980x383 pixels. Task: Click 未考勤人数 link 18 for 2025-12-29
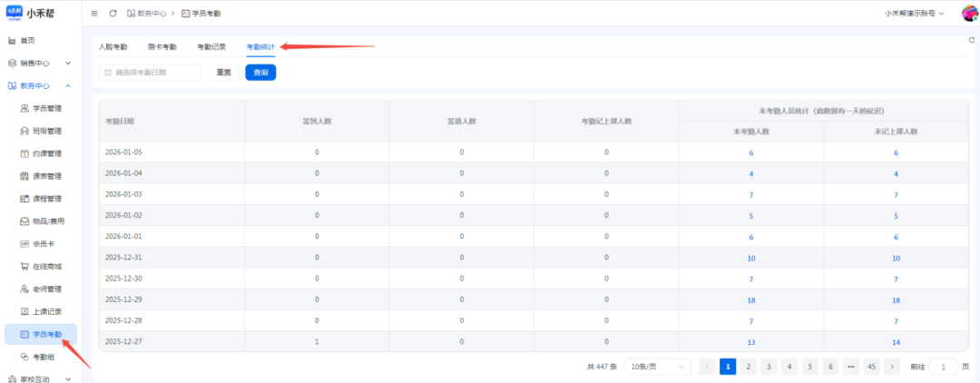(x=750, y=300)
